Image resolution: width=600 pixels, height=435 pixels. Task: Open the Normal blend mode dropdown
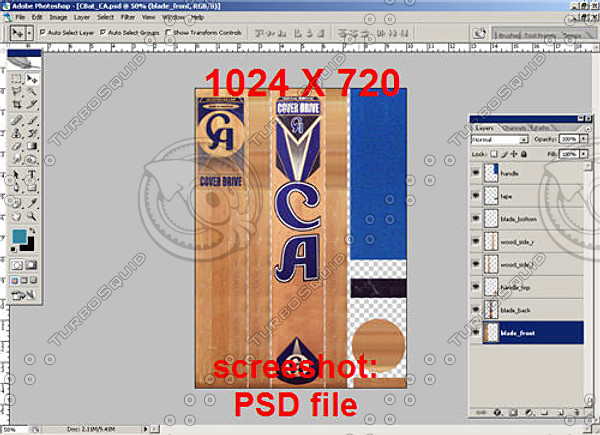[499, 140]
